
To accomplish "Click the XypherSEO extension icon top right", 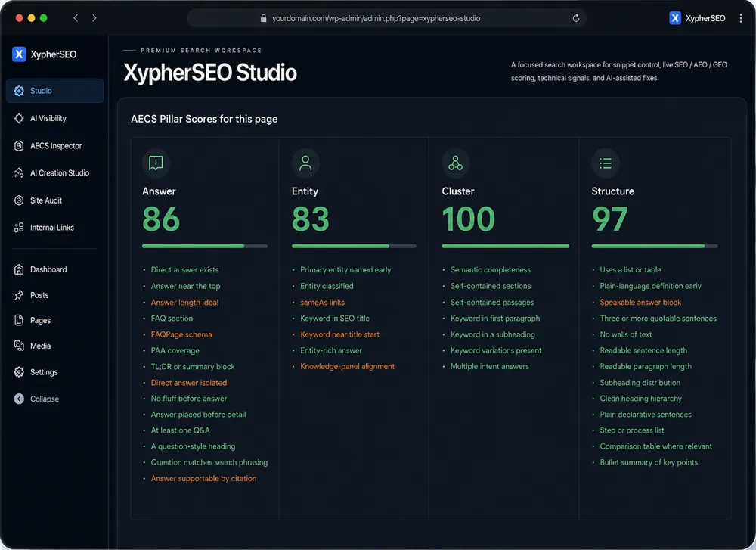I will [675, 18].
